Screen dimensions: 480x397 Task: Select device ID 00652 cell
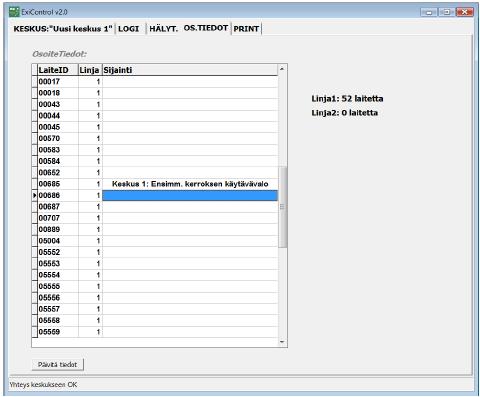pos(58,172)
